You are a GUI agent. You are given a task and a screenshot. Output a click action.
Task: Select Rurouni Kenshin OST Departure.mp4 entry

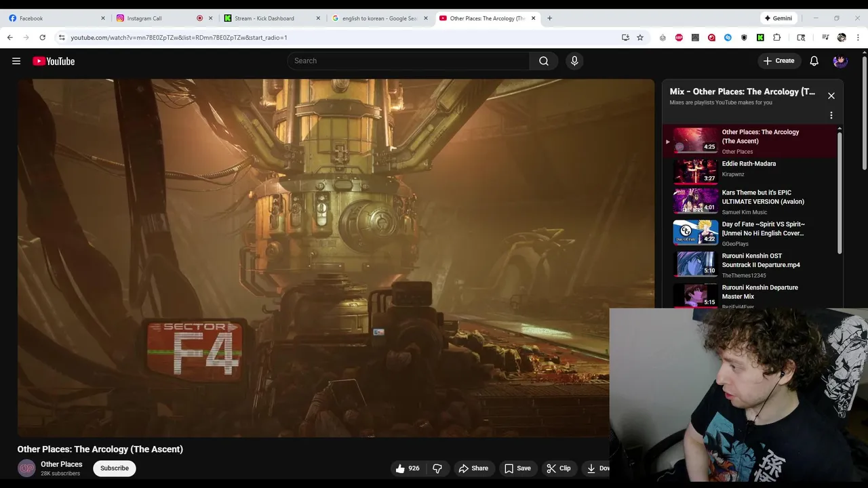(x=749, y=265)
